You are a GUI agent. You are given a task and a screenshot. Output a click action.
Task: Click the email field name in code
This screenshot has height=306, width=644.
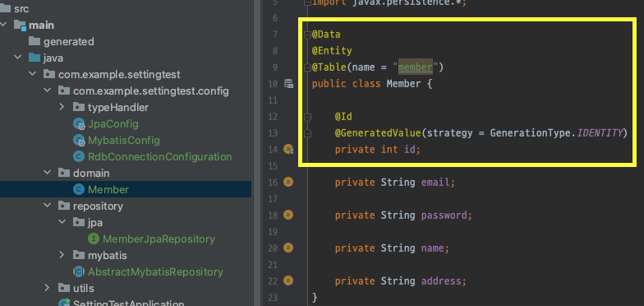(435, 183)
